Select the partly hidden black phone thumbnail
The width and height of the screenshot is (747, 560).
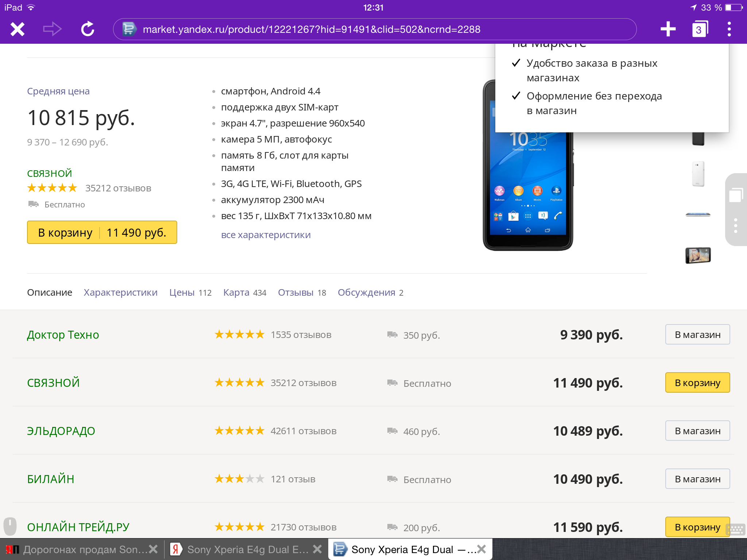(x=698, y=139)
